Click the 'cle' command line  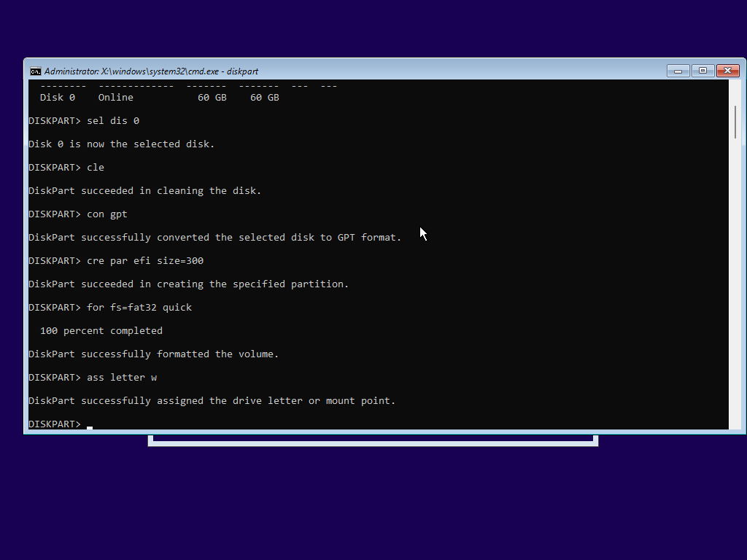pos(66,168)
